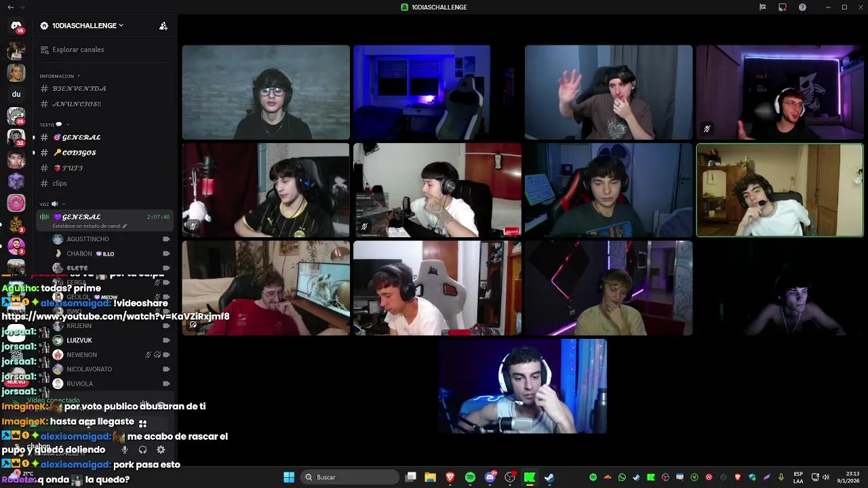The width and height of the screenshot is (868, 488).
Task: Open OBS icon in the taskbar
Action: [510, 477]
